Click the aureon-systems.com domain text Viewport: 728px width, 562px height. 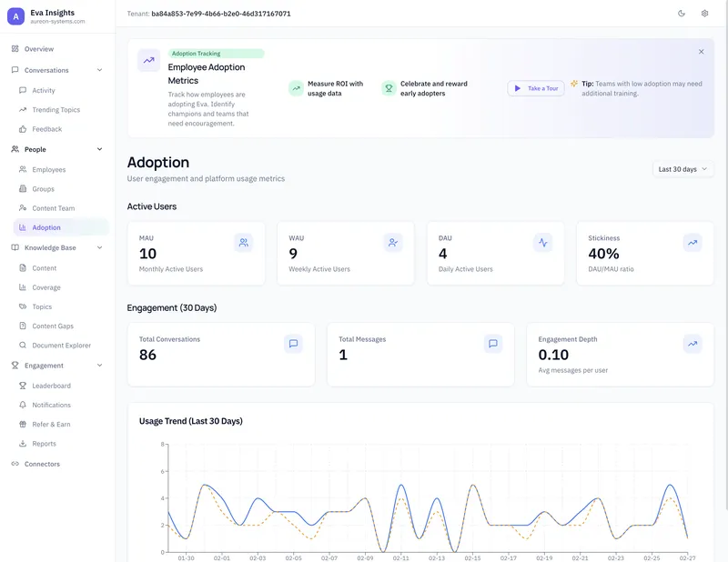tap(57, 21)
